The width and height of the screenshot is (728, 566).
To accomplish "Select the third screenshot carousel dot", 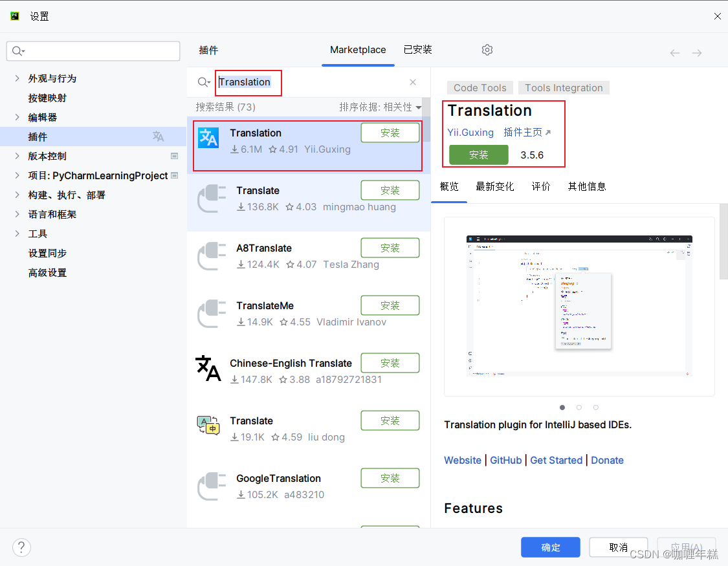I will pos(596,408).
